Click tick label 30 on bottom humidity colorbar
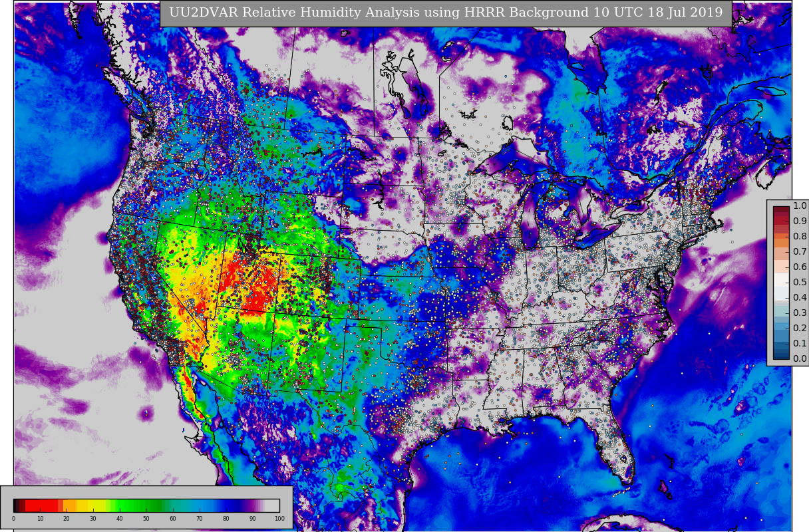Screen dimensions: 809x532 92,519
